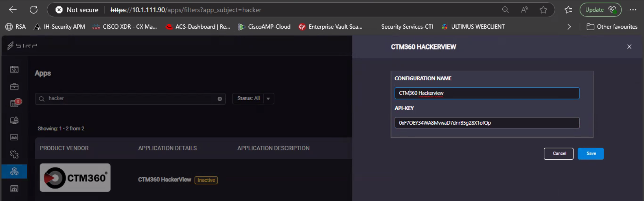Open the briefcase cases icon in the sidebar
This screenshot has width=644, height=201.
point(14,87)
